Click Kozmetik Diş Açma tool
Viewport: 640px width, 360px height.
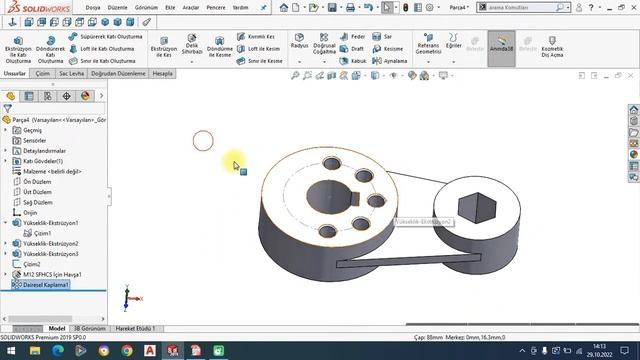pos(552,47)
